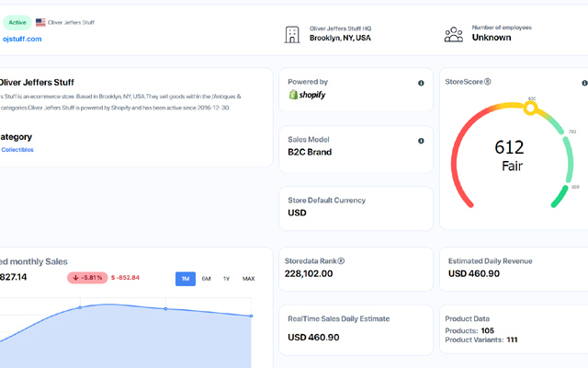Click the StoreScore gauge marker knob
This screenshot has width=588, height=368.
pyautogui.click(x=530, y=109)
